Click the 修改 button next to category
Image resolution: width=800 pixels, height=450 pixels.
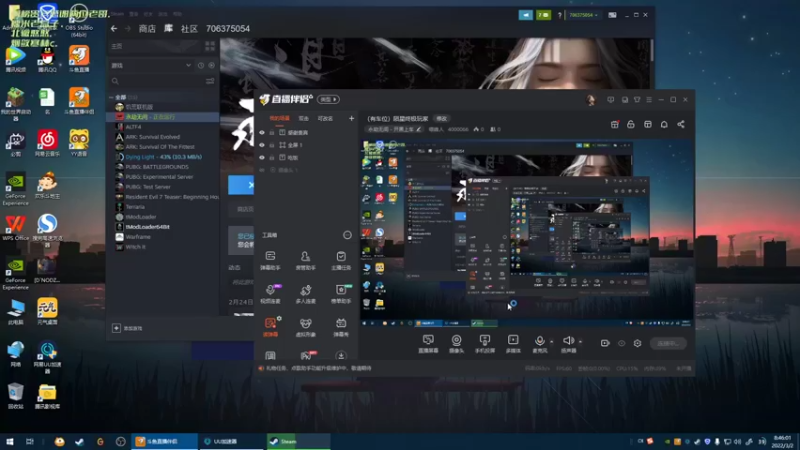441,118
